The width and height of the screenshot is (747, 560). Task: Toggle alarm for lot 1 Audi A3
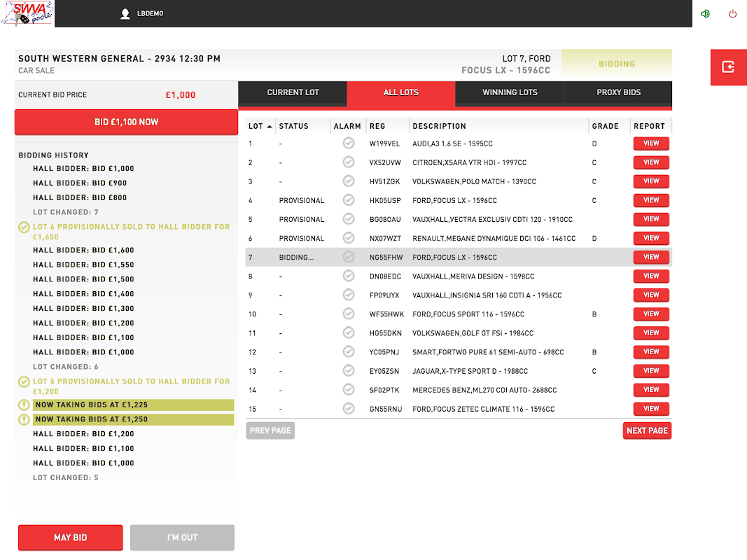[349, 143]
